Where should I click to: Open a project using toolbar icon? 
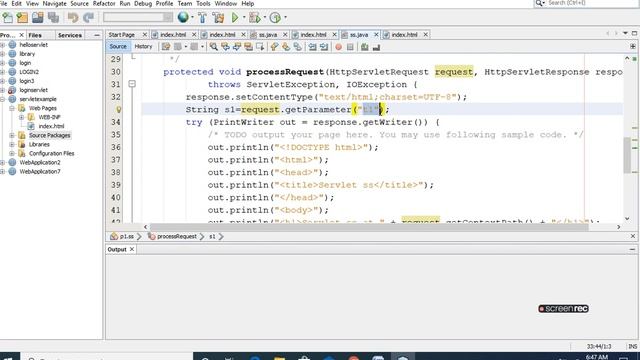click(x=38, y=18)
